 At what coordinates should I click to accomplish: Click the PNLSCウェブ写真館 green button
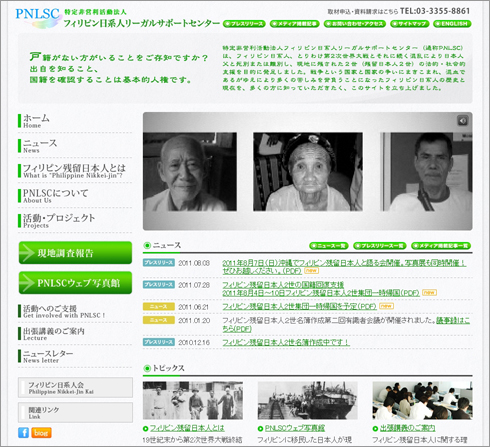click(x=75, y=283)
